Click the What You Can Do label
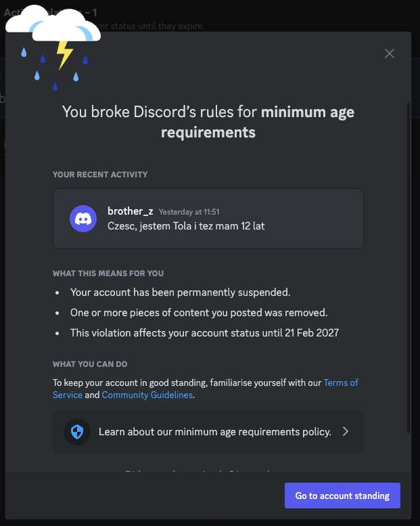This screenshot has height=526, width=420. click(x=90, y=364)
